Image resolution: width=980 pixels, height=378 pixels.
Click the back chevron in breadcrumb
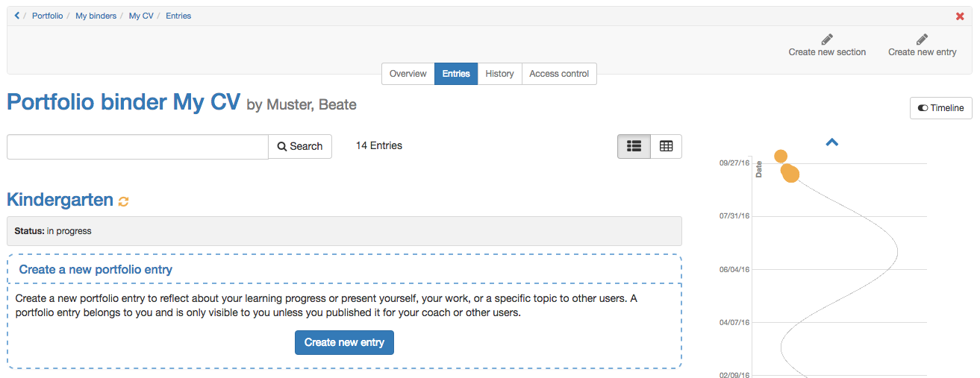16,16
